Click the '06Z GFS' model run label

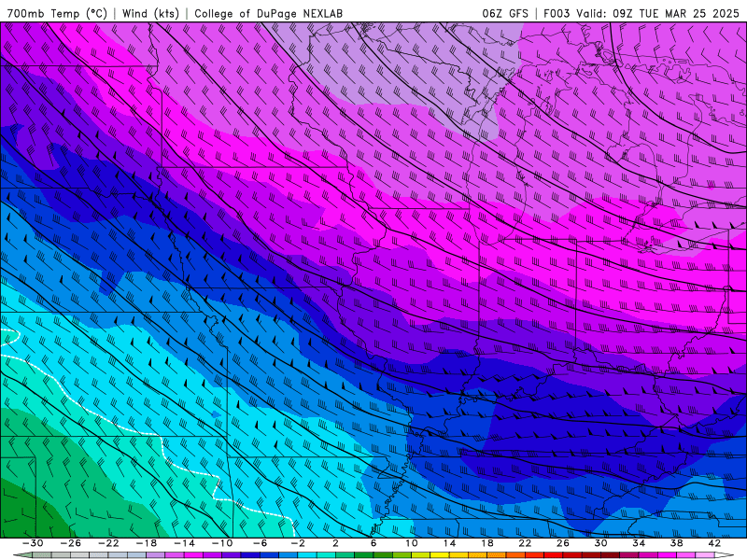505,14
